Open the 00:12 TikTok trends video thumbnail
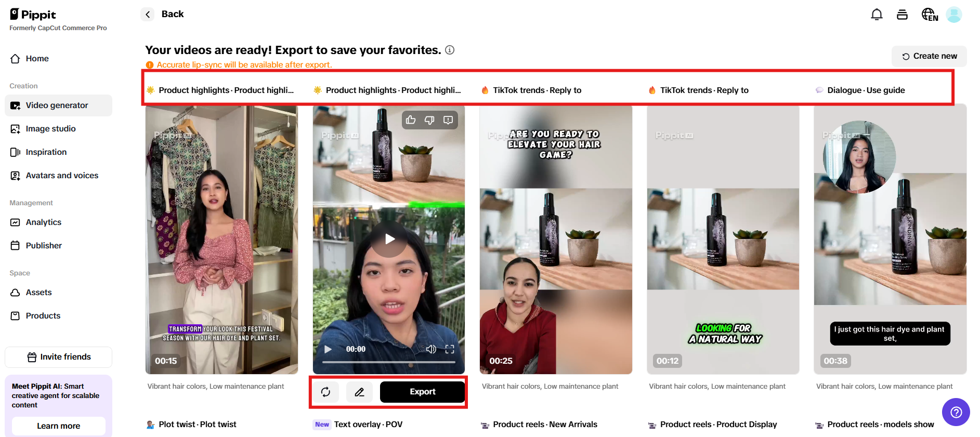This screenshot has height=437, width=980. [723, 239]
